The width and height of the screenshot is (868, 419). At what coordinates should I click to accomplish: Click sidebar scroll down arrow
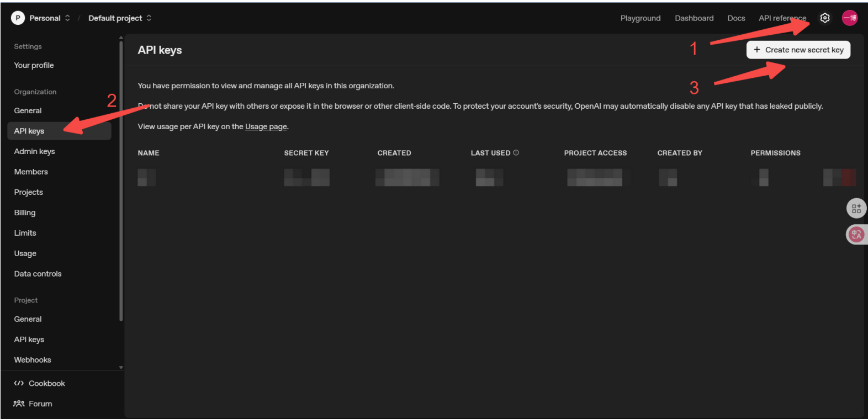[x=121, y=367]
